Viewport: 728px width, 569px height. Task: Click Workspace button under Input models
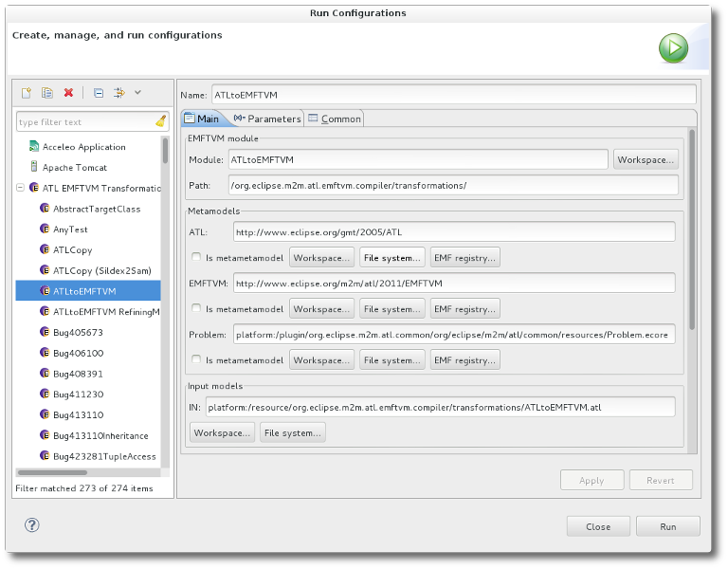[x=222, y=432]
